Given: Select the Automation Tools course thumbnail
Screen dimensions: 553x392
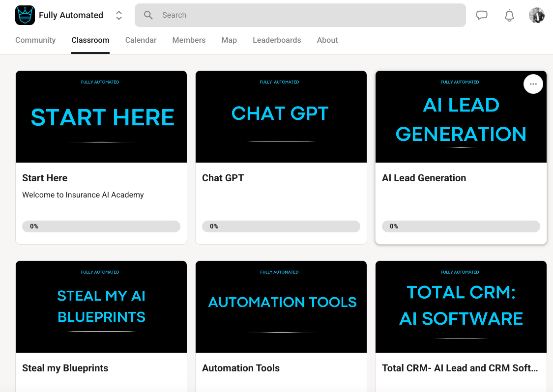Looking at the screenshot, I should (x=281, y=307).
